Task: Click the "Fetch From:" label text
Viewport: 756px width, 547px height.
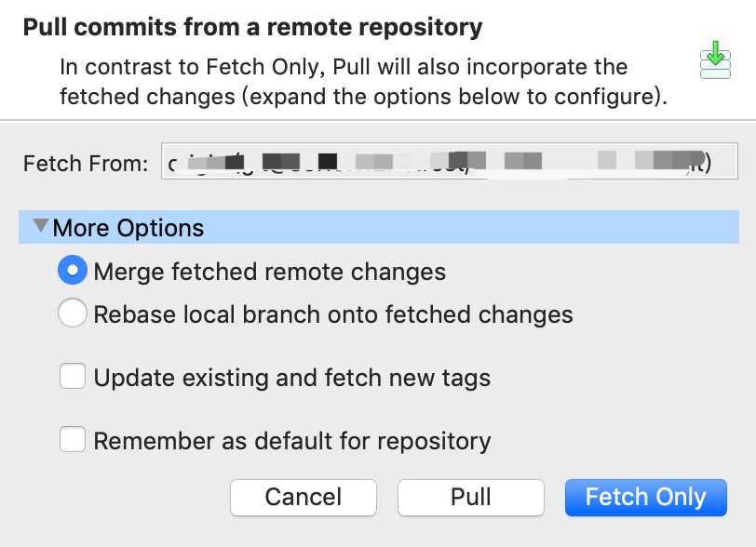Action: click(86, 165)
